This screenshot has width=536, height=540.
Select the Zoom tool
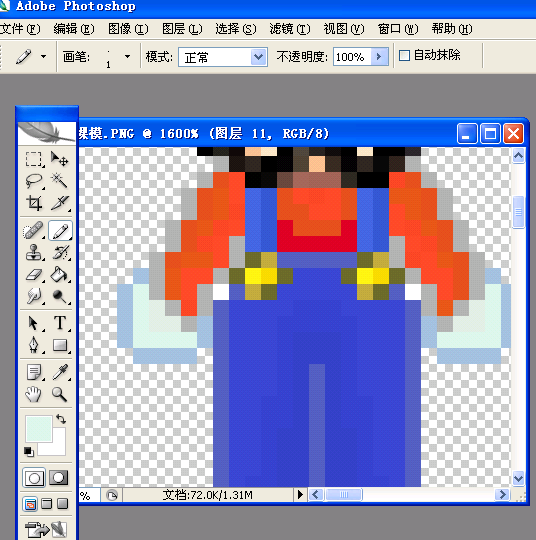pos(60,394)
